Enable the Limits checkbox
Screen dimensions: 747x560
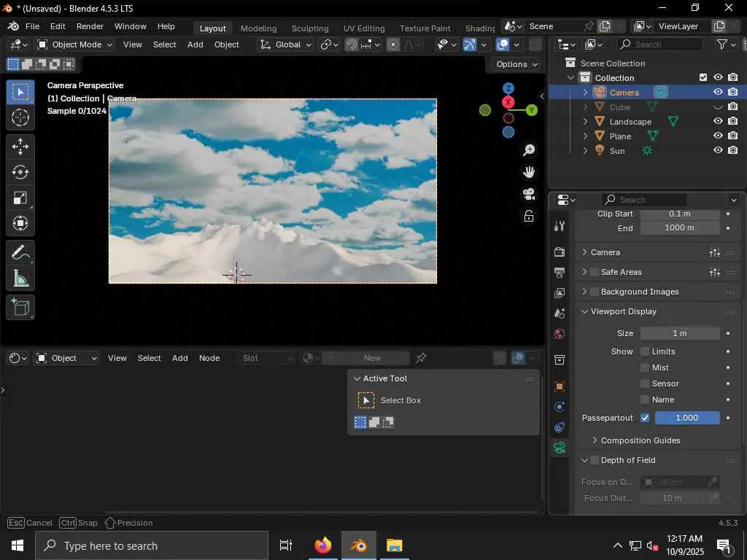tap(645, 351)
